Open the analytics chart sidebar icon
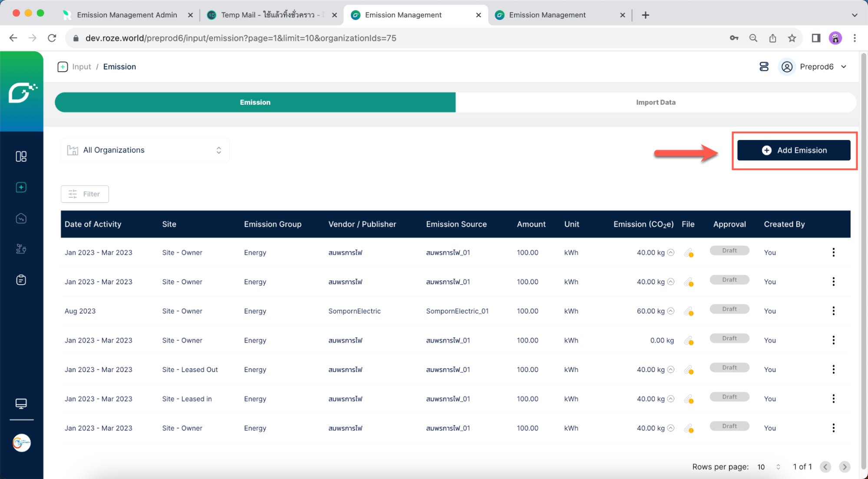Image resolution: width=868 pixels, height=479 pixels. pyautogui.click(x=21, y=219)
